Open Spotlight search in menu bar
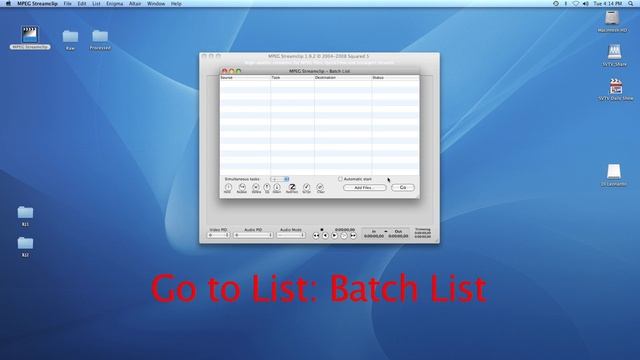Image resolution: width=640 pixels, height=360 pixels. point(631,4)
